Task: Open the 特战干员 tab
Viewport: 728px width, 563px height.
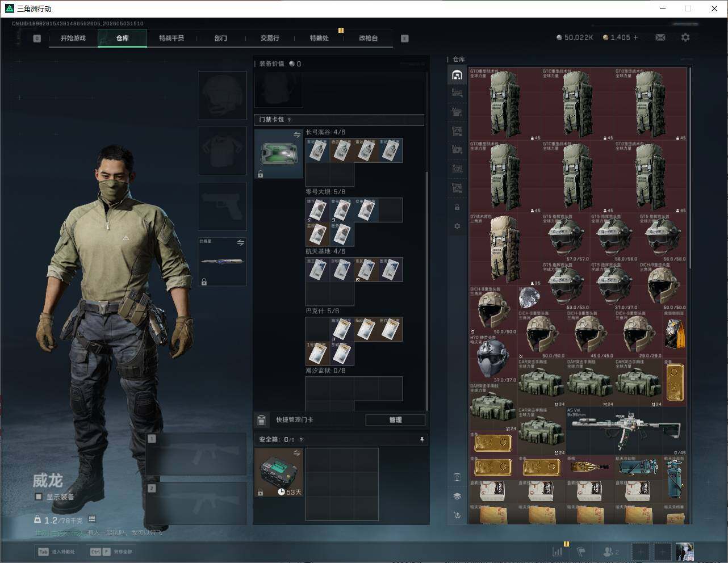Action: click(171, 38)
